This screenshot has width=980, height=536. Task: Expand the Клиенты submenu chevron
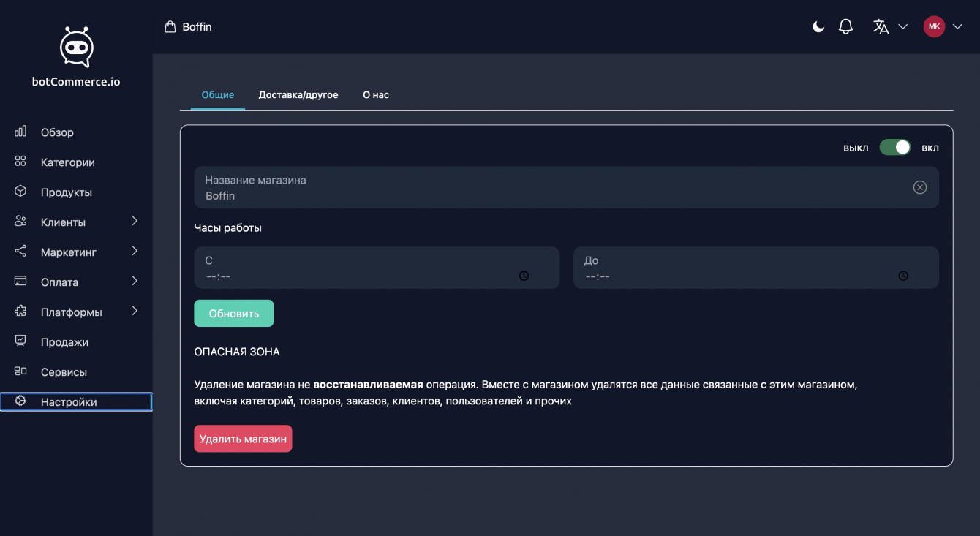pyautogui.click(x=135, y=221)
